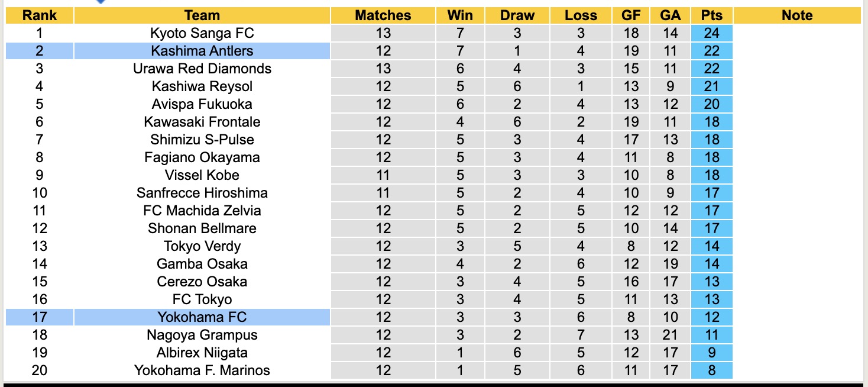Select the highlighted Yokohama FC team
Screen dimensions: 868x387
tap(202, 317)
